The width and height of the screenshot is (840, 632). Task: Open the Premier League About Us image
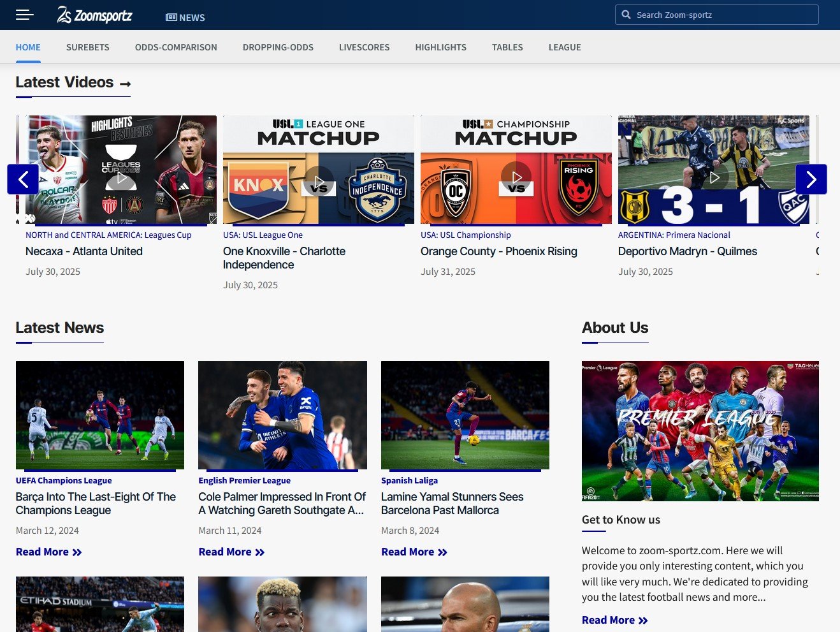coord(700,431)
